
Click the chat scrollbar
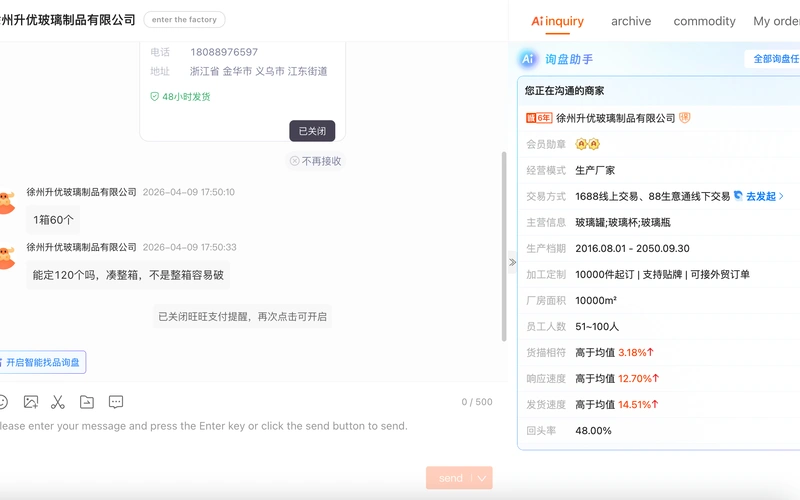[x=504, y=246]
